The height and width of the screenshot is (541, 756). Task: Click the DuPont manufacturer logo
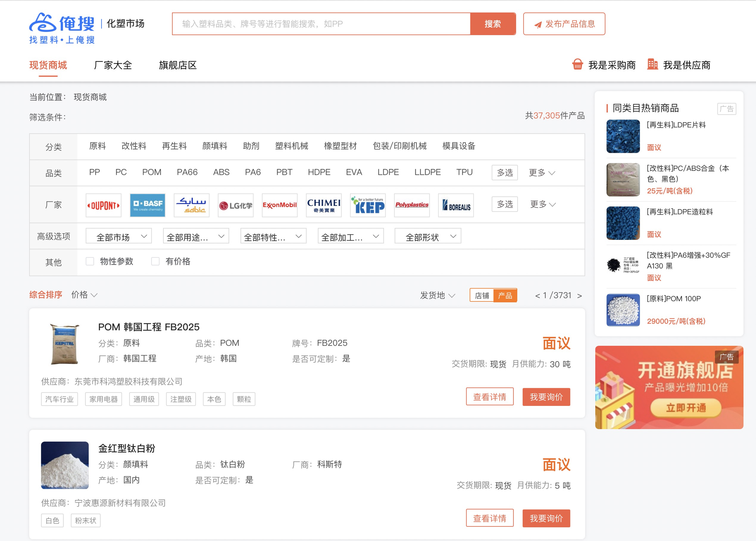104,205
